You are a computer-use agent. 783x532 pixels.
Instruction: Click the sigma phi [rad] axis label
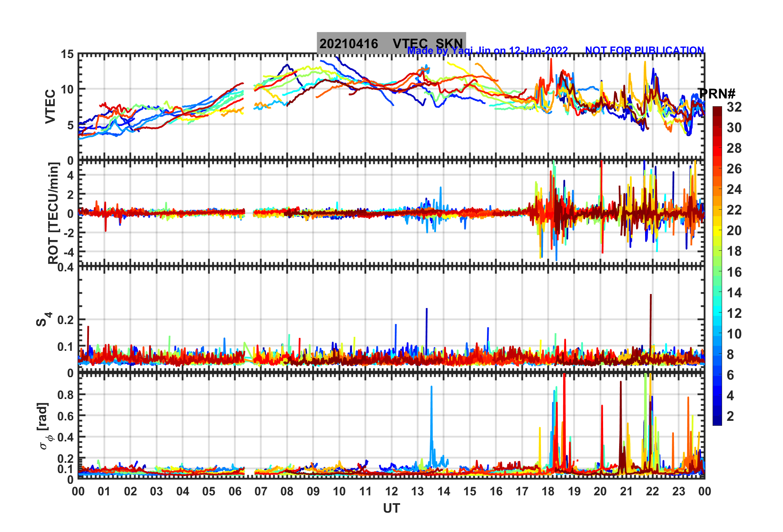tap(44, 426)
